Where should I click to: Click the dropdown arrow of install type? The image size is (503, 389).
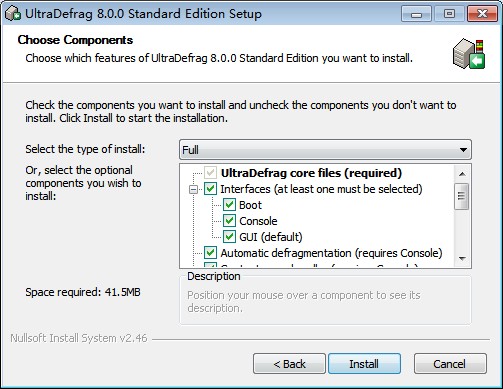(x=463, y=150)
